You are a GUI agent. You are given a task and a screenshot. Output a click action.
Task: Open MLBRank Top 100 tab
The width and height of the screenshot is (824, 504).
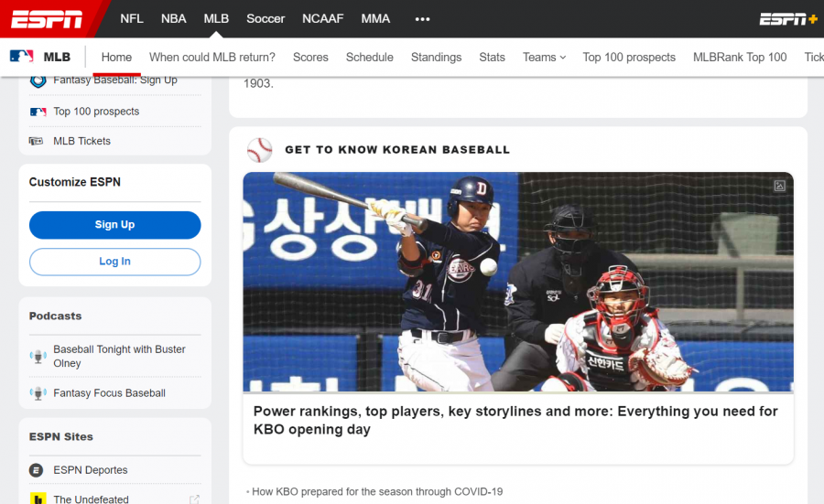(740, 58)
